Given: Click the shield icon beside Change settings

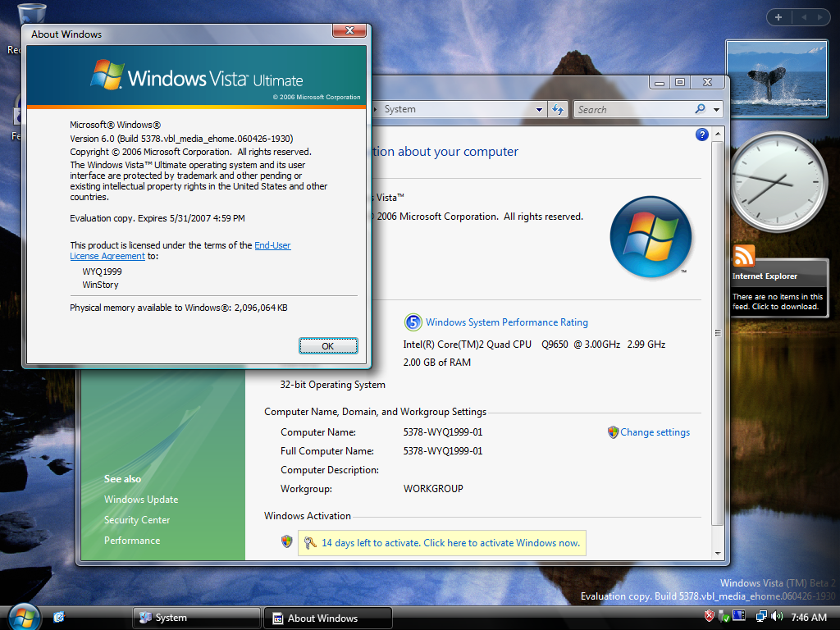Looking at the screenshot, I should 613,431.
